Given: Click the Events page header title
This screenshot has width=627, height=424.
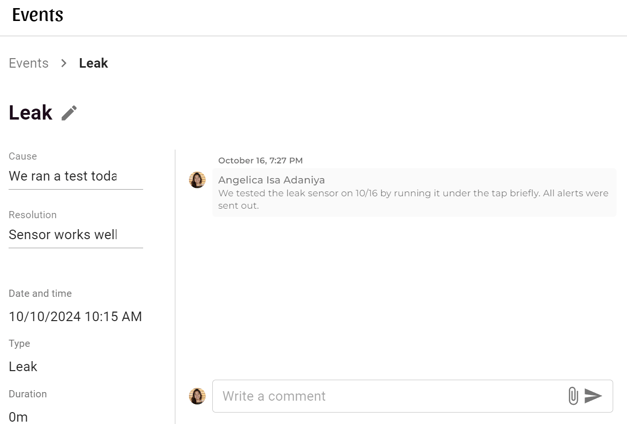Looking at the screenshot, I should 38,15.
